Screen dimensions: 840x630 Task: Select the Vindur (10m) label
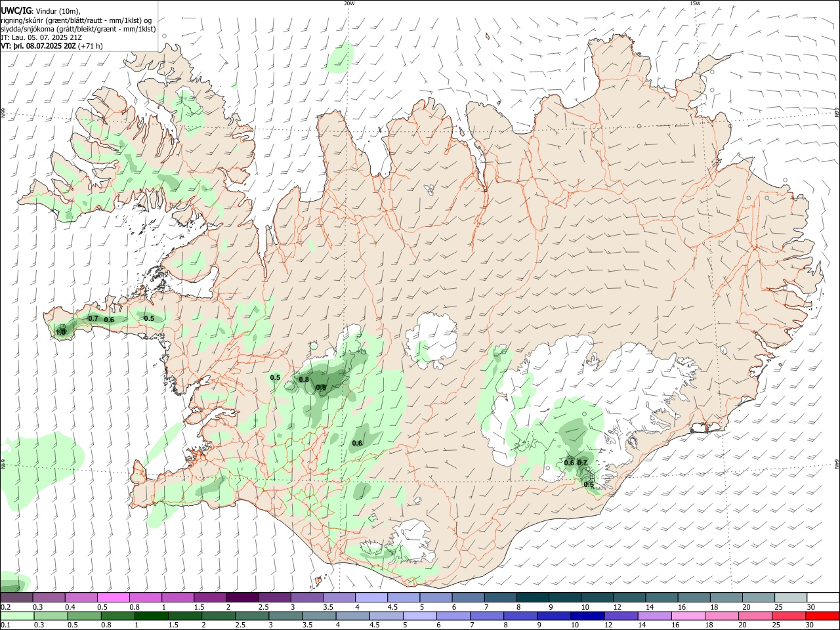58,11
